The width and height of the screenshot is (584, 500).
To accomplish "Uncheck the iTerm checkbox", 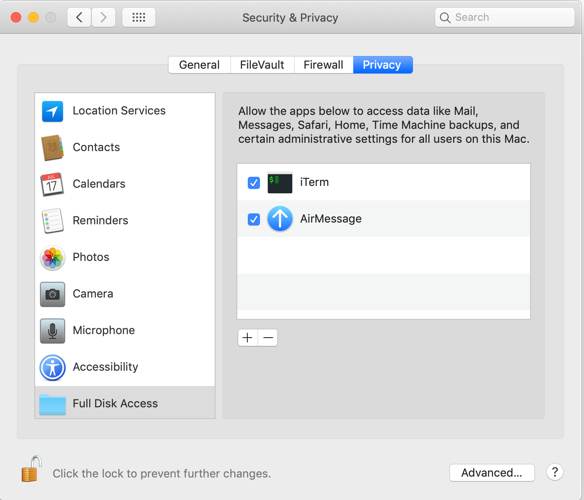I will [x=254, y=183].
